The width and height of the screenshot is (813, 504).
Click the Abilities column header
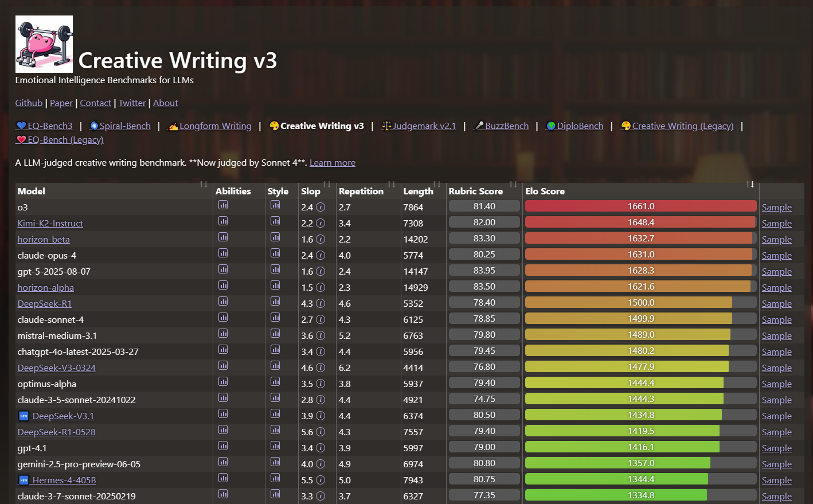[233, 192]
